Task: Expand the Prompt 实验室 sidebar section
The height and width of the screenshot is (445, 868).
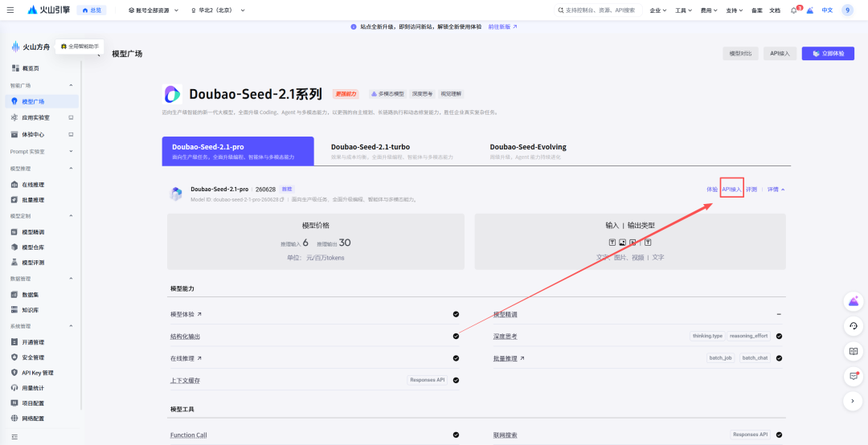Action: (71, 151)
